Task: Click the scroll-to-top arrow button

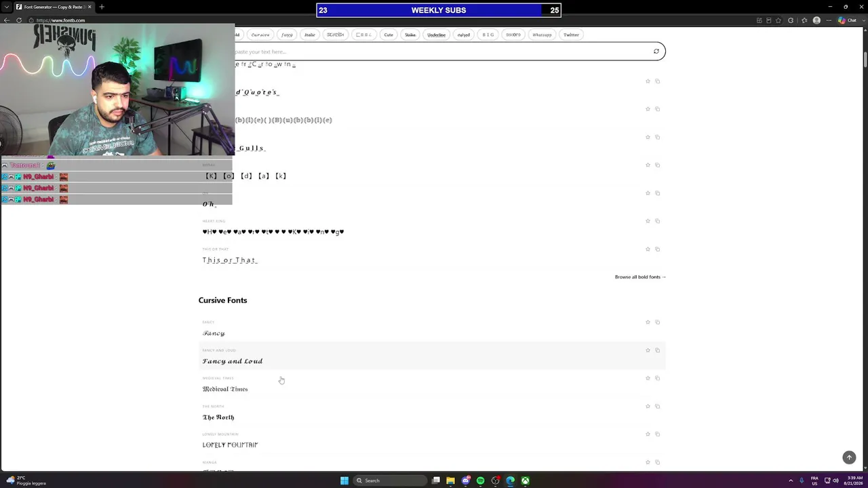Action: tap(849, 457)
